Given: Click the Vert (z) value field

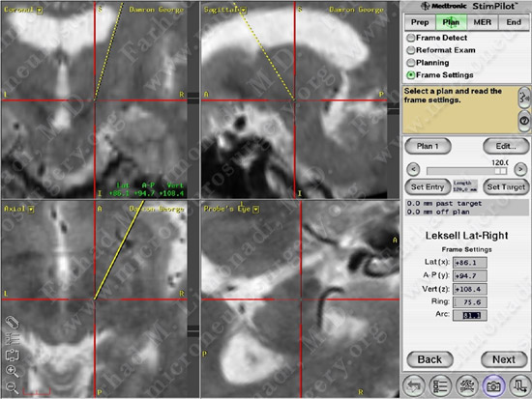Looking at the screenshot, I should (470, 289).
